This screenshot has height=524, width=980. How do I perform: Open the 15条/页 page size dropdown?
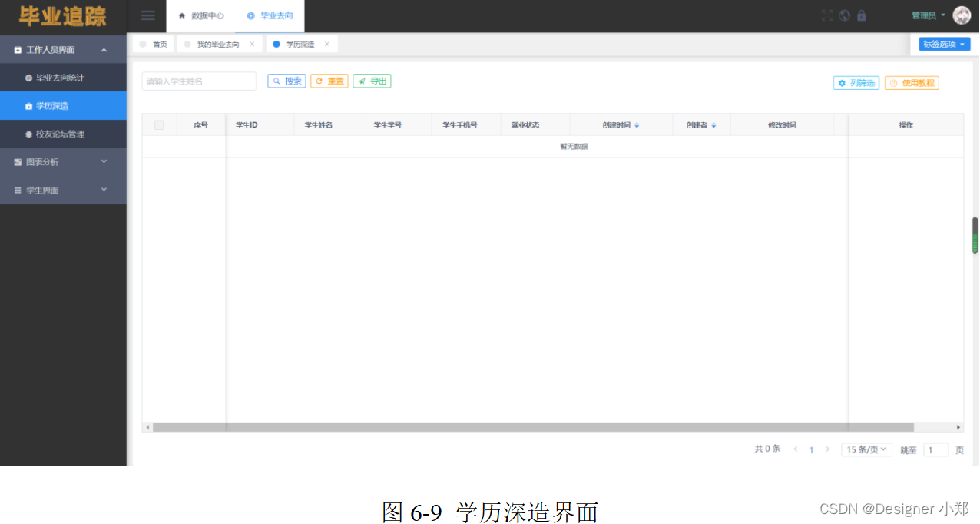tap(867, 449)
